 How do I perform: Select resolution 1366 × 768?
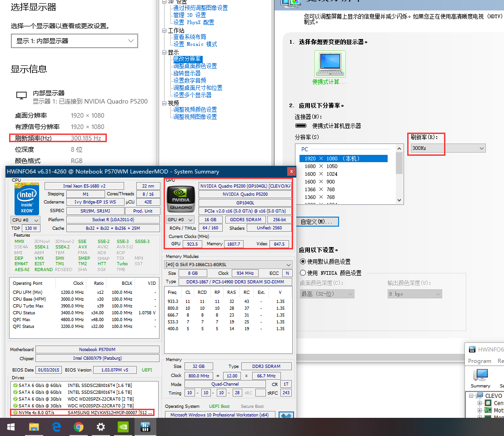coord(320,189)
